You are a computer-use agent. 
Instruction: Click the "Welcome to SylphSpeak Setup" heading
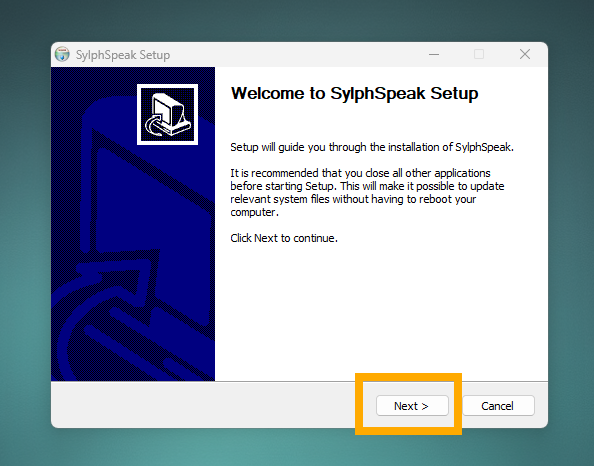pyautogui.click(x=354, y=94)
